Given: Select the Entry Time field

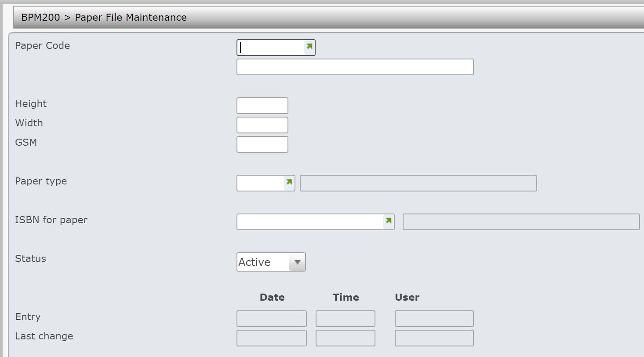Looking at the screenshot, I should coord(345,319).
